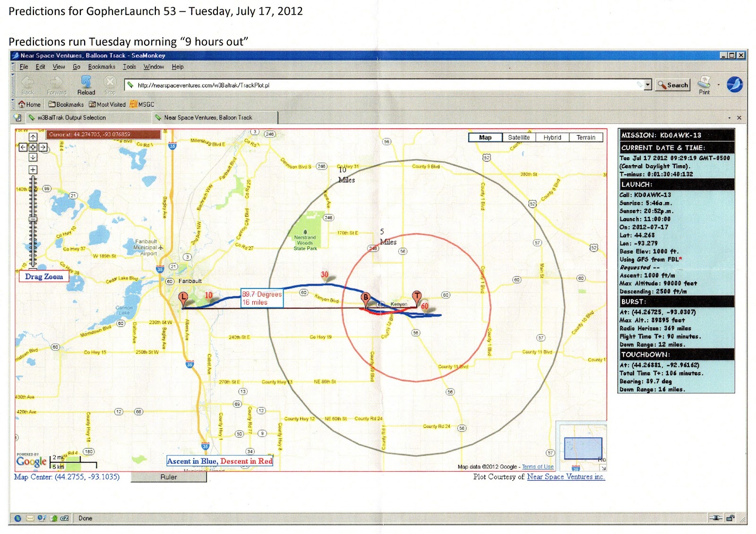Screen dimensions: 756x534
Task: Open Navigator from status bar component icon
Action: (x=18, y=518)
